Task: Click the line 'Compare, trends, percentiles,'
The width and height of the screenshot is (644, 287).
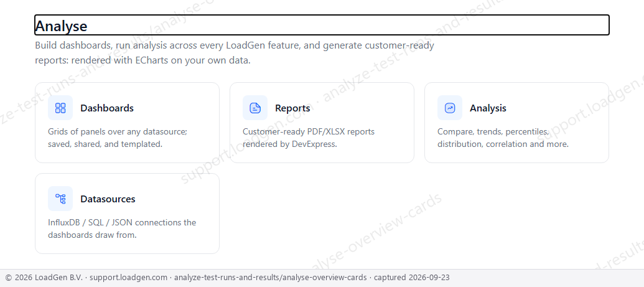Action: coord(493,132)
